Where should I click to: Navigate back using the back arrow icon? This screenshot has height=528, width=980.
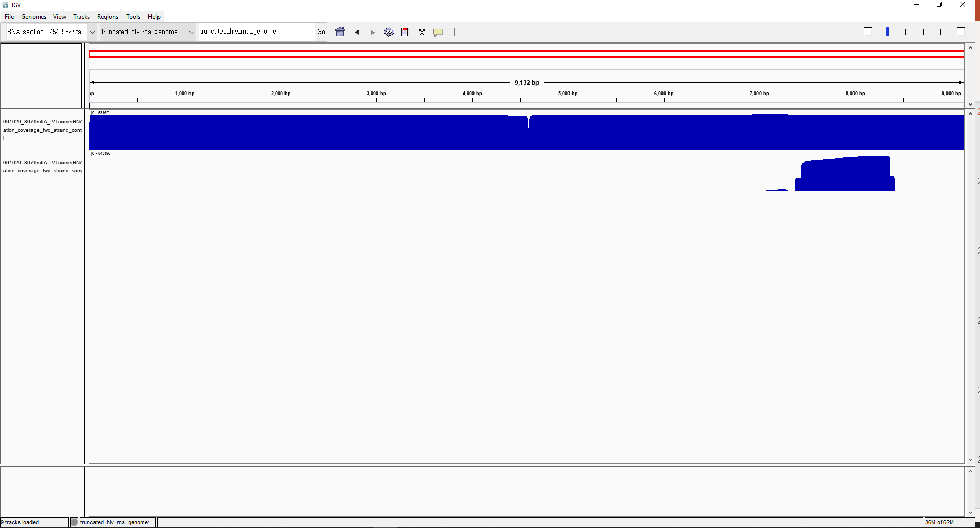[x=356, y=32]
